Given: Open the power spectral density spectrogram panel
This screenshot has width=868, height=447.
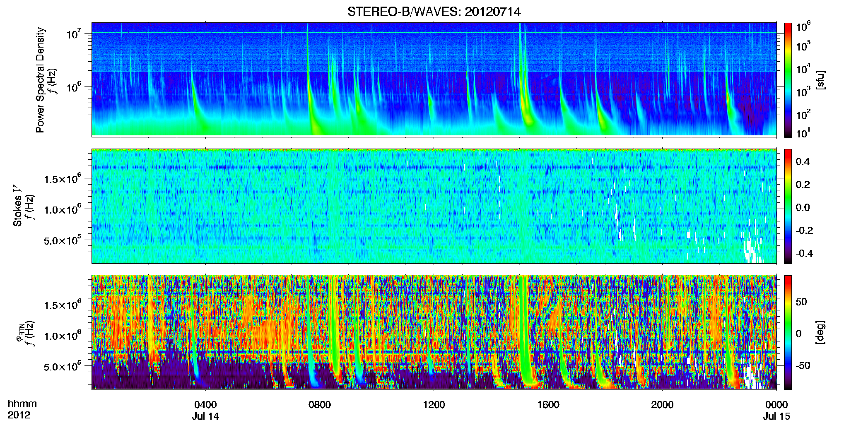Looking at the screenshot, I should (x=434, y=79).
